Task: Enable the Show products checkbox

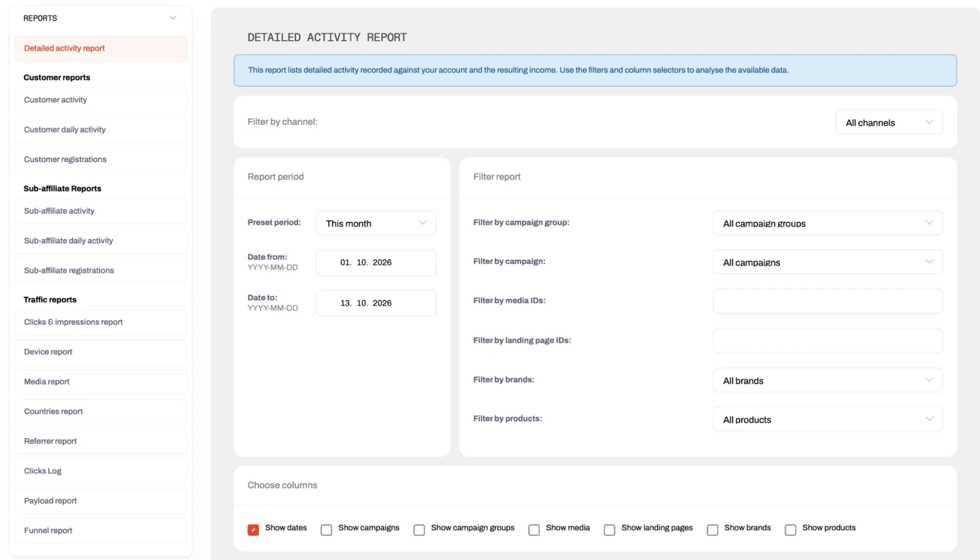Action: (791, 530)
